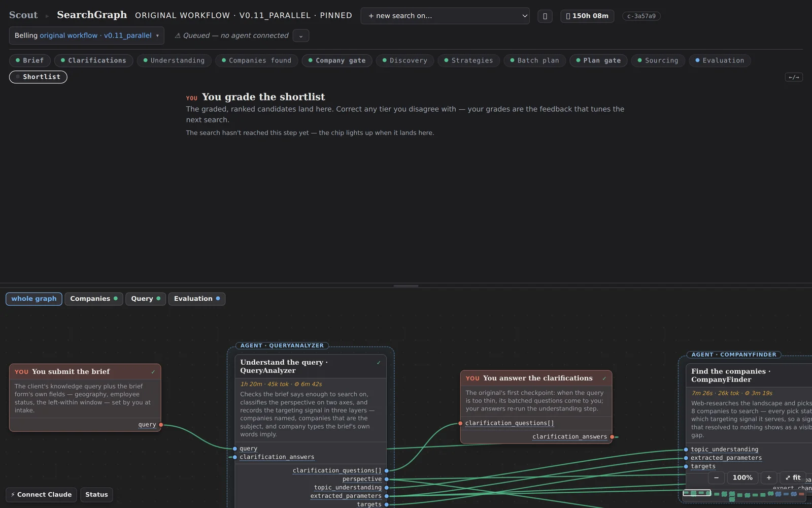Go to the Company gate step chip
This screenshot has height=508, width=812.
pos(337,60)
